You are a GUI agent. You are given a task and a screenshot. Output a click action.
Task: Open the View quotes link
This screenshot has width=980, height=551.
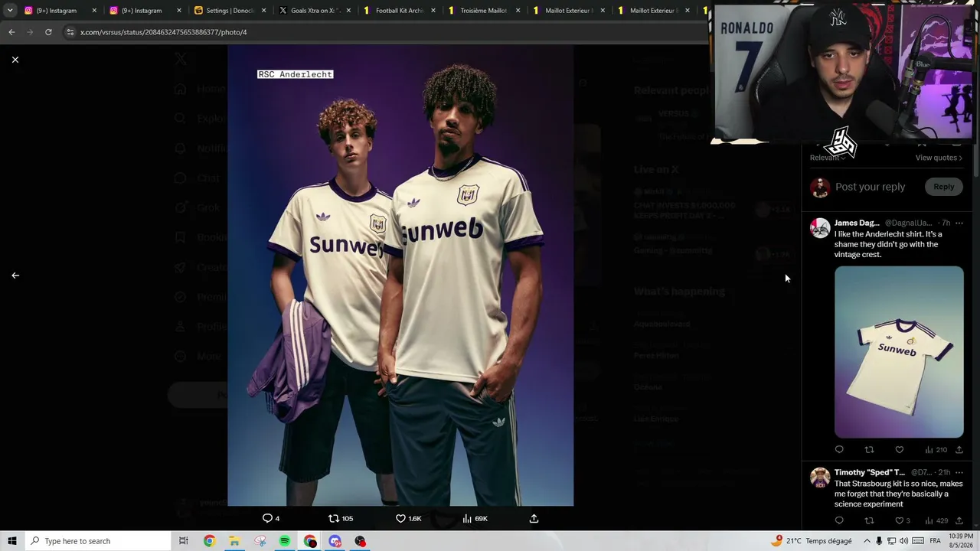point(939,158)
